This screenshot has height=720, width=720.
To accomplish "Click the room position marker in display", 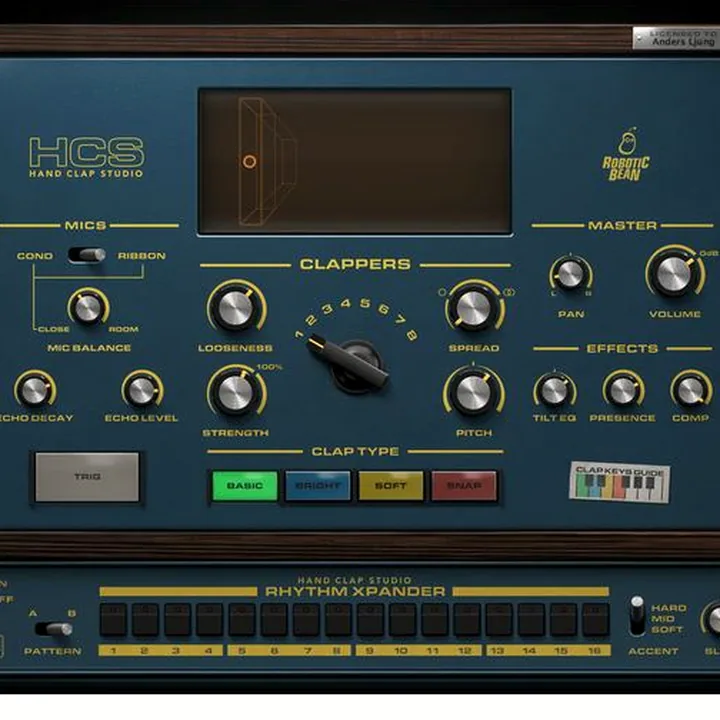I will click(249, 162).
